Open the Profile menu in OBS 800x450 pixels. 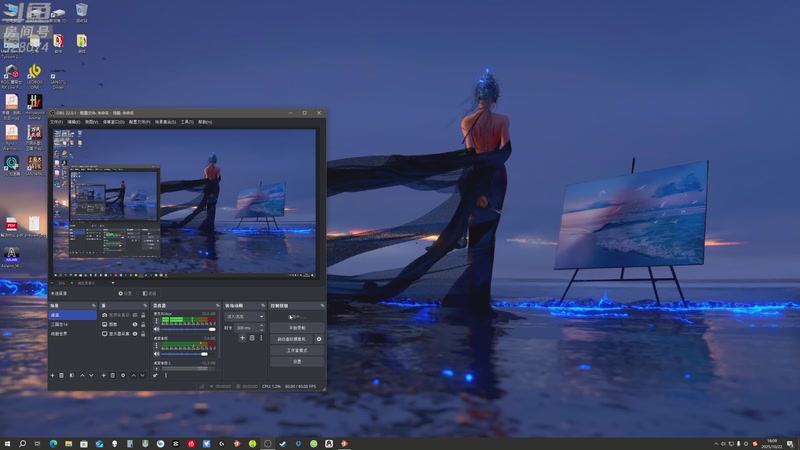[139, 122]
